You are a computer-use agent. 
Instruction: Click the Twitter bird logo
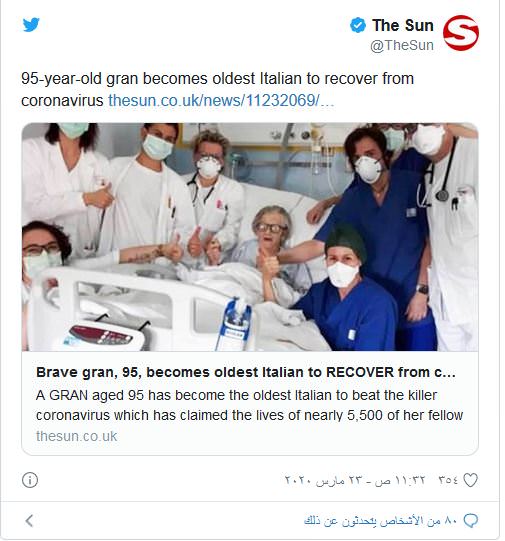[x=31, y=25]
